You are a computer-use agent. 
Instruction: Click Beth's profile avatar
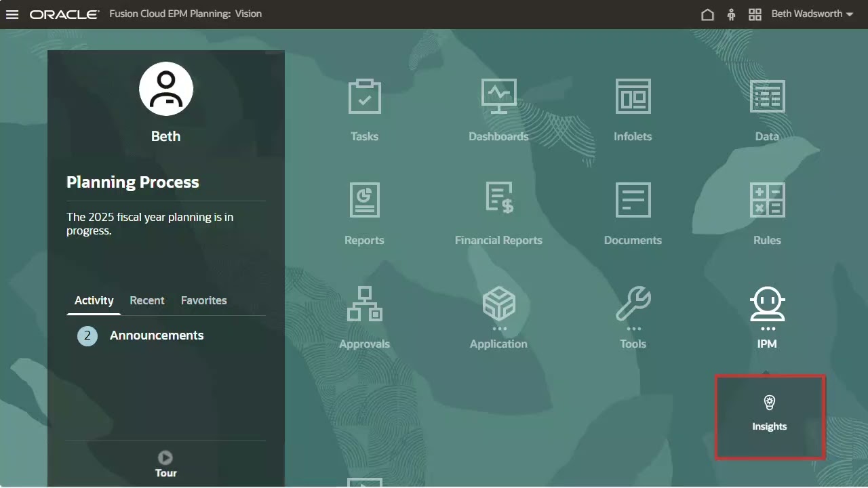[x=166, y=89]
